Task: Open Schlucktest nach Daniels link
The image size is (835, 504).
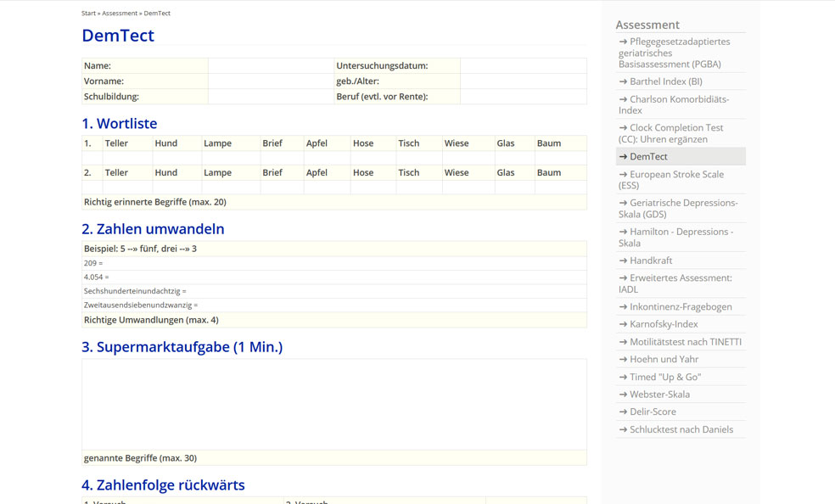Action: (x=681, y=429)
